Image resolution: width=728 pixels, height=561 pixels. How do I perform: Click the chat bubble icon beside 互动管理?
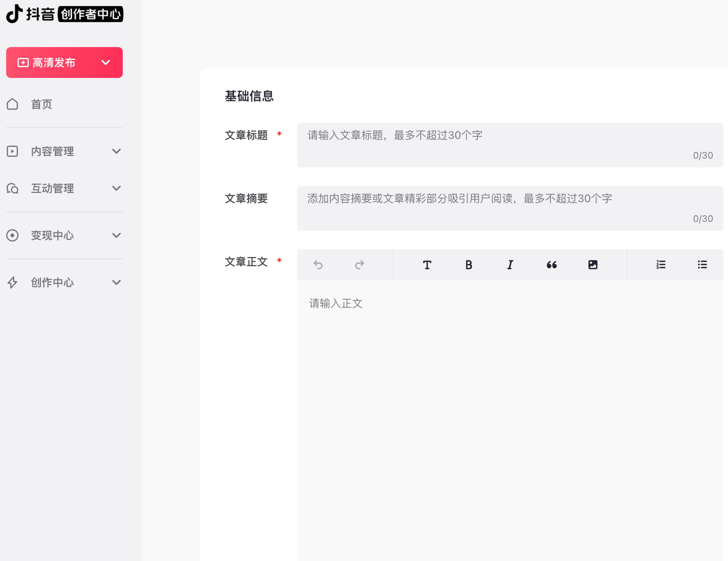tap(12, 188)
